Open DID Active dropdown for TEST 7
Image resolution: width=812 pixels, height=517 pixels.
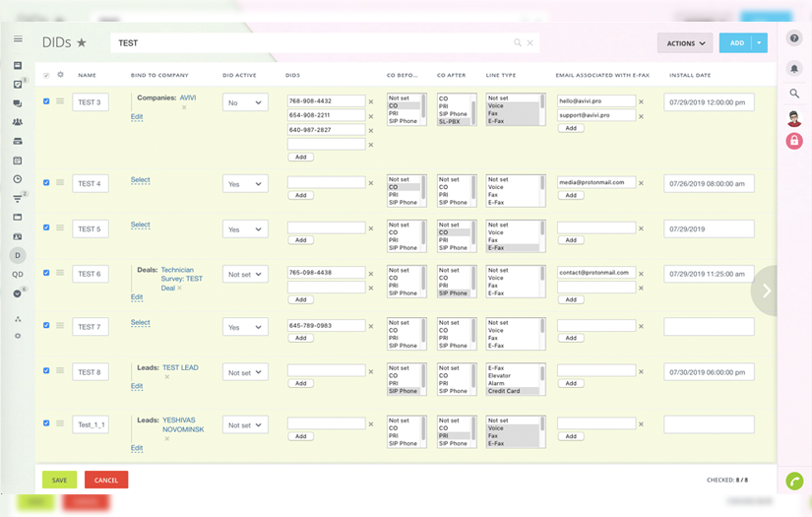click(x=245, y=327)
